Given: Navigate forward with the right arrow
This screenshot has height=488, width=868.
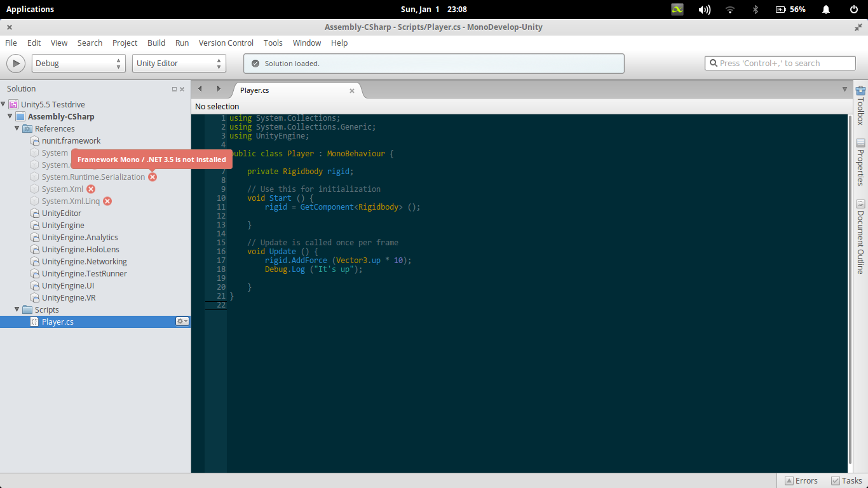Looking at the screenshot, I should tap(219, 89).
